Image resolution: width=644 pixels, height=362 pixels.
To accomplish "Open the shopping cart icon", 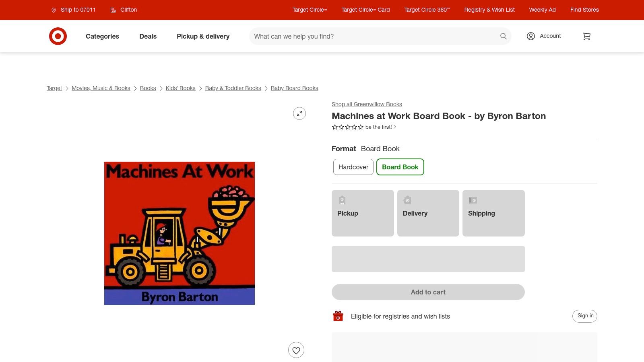I will tap(586, 36).
